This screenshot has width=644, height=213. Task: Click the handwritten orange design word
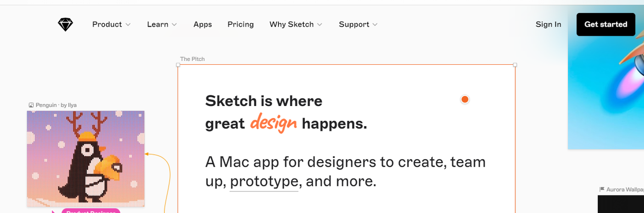point(274,123)
